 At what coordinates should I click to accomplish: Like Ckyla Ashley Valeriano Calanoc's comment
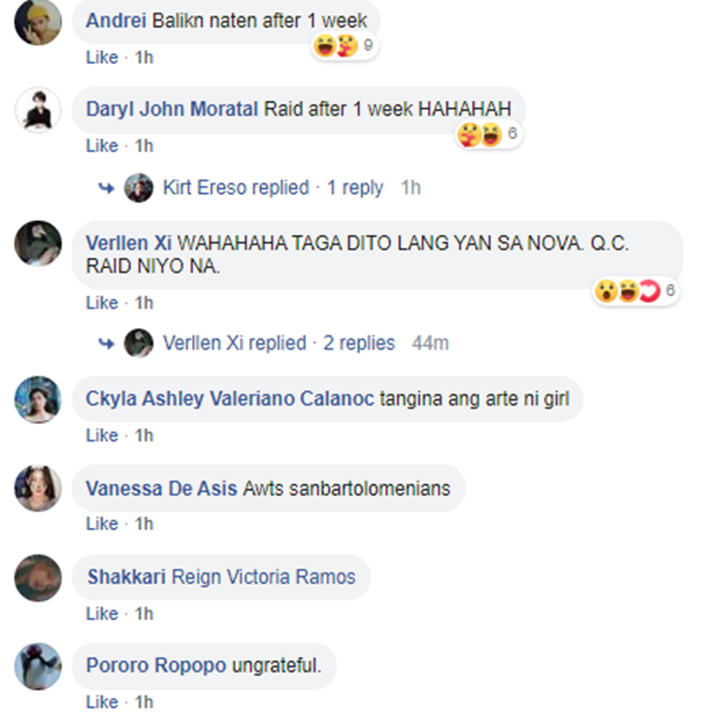[x=102, y=436]
